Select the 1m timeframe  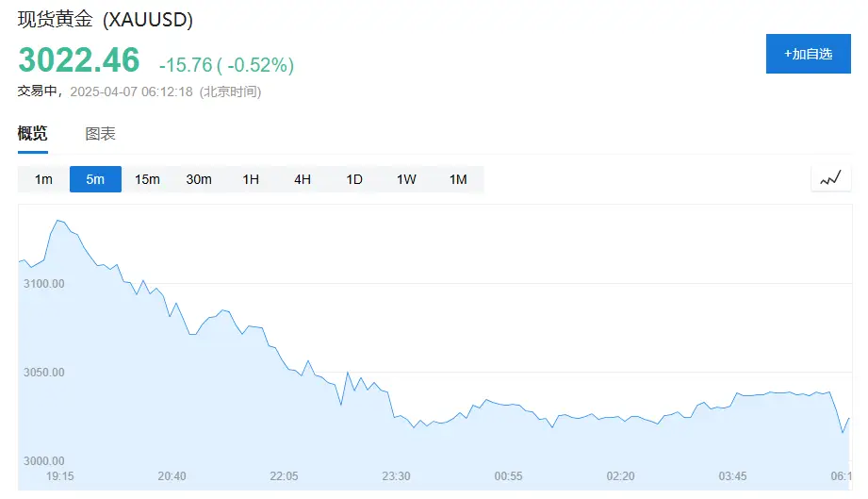(43, 179)
